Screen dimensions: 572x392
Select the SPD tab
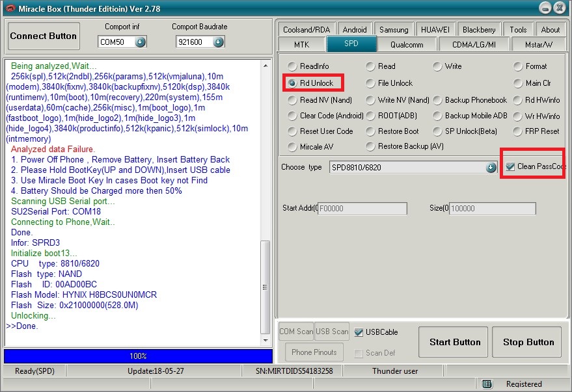coord(351,44)
